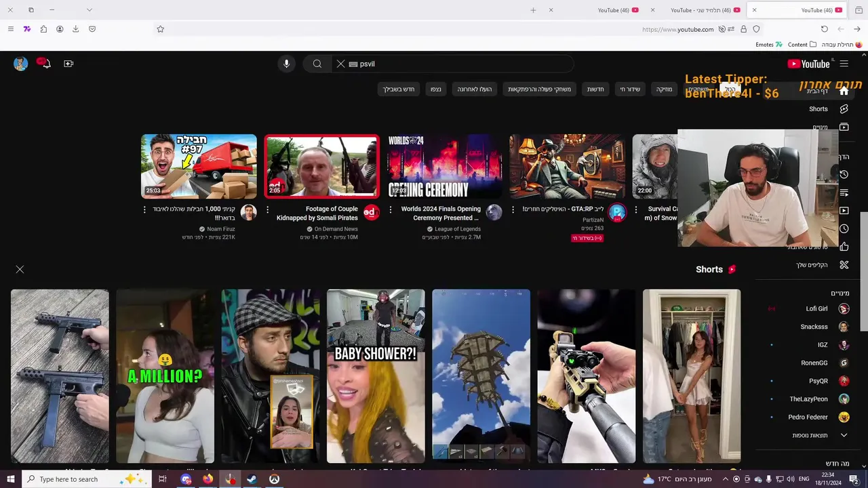Open RonenGG subscription channel
The image size is (868, 488).
pyautogui.click(x=814, y=363)
